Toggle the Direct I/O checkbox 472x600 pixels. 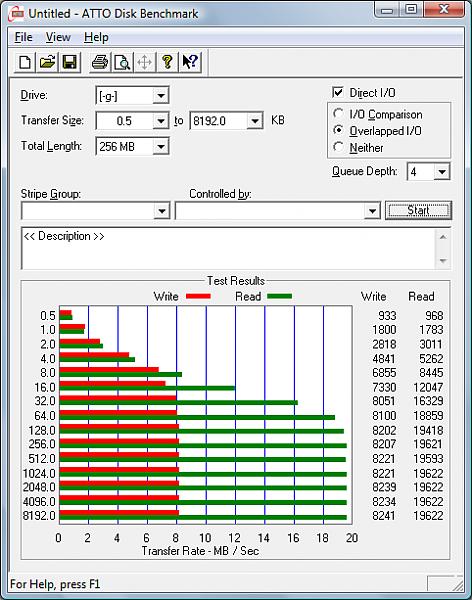pos(338,92)
